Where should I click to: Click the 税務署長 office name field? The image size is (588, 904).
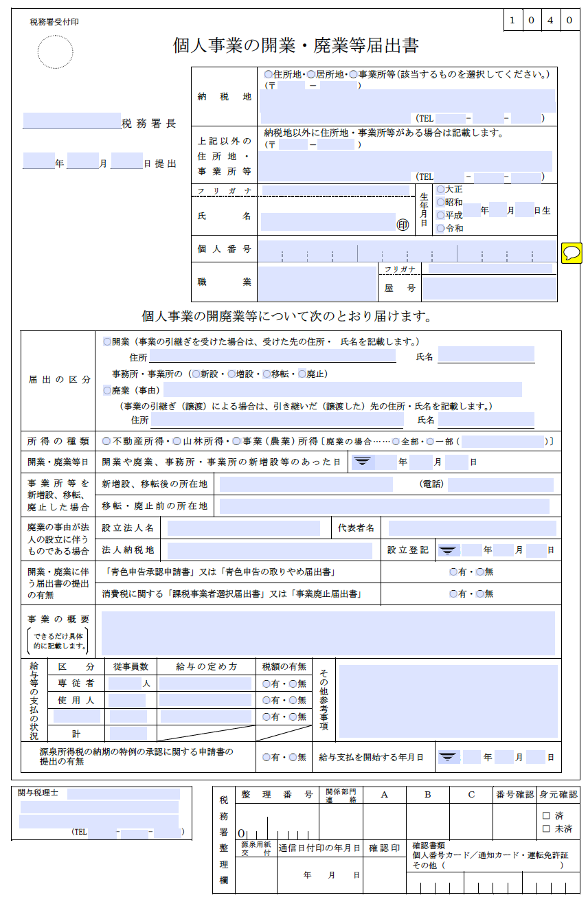pyautogui.click(x=72, y=122)
